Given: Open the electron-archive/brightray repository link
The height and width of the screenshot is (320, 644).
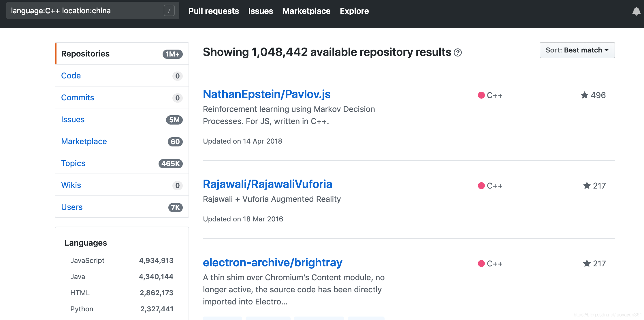Looking at the screenshot, I should pos(272,263).
